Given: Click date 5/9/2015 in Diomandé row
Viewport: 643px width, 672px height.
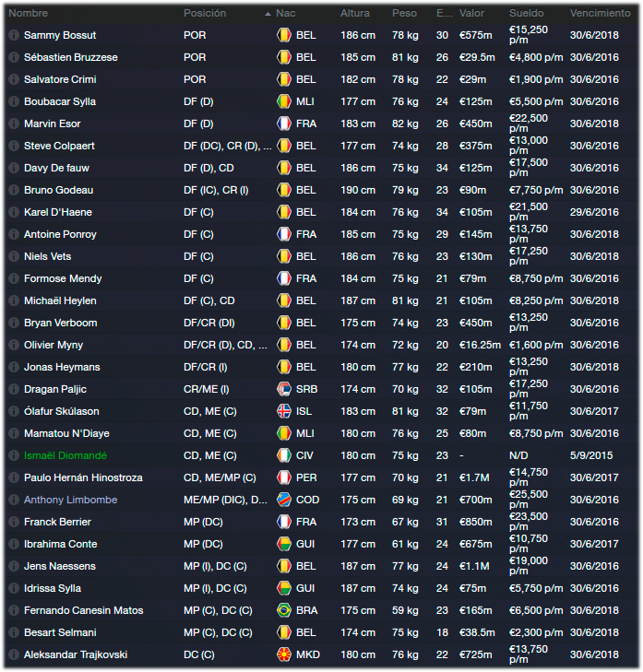Looking at the screenshot, I should [x=591, y=455].
